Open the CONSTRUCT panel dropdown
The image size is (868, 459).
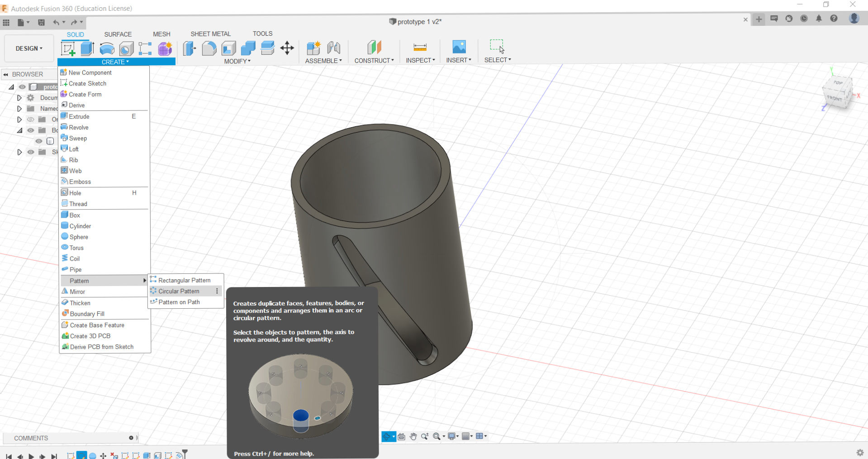coord(374,60)
